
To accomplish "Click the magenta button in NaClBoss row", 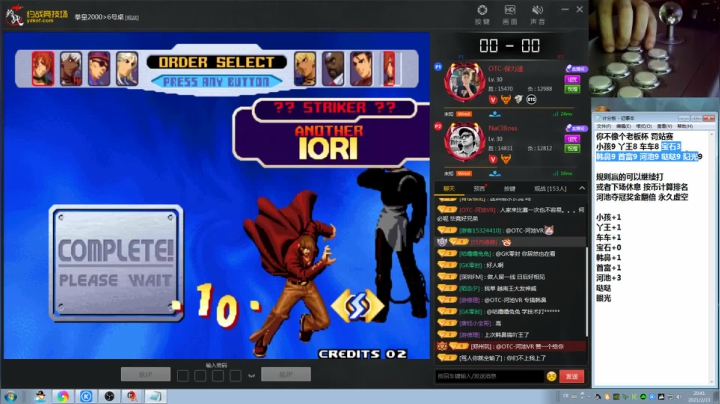I will (572, 139).
